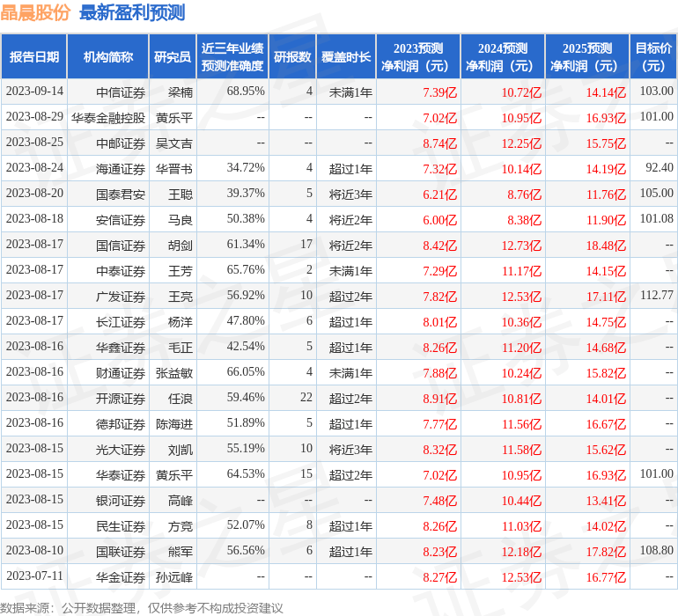Screen dimensions: 678x616
Task: Click the 2023-07-11 report date cell
Action: click(34, 576)
